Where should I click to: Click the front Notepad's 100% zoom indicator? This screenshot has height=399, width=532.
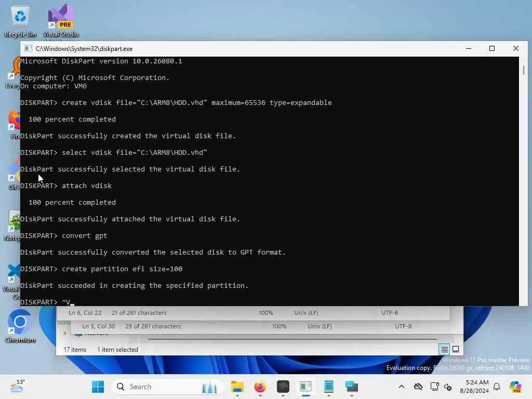tap(265, 313)
